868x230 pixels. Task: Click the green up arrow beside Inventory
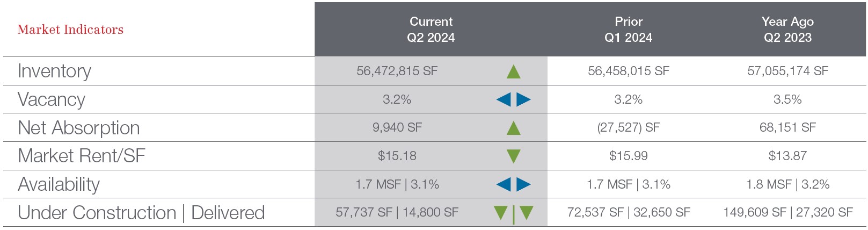513,71
